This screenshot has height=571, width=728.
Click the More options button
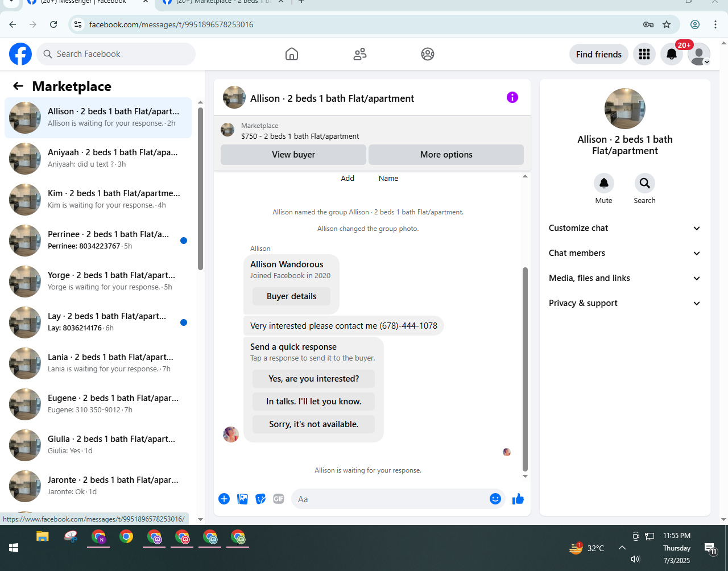(446, 155)
